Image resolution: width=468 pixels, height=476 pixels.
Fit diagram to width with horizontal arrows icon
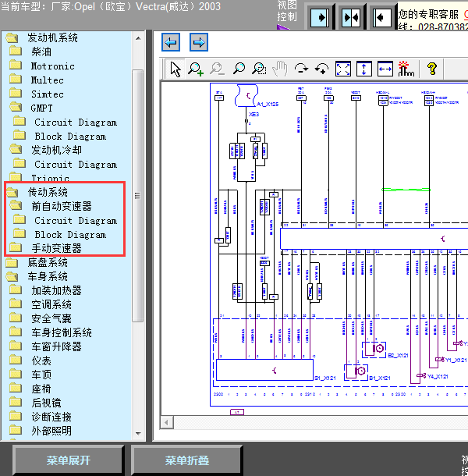385,69
